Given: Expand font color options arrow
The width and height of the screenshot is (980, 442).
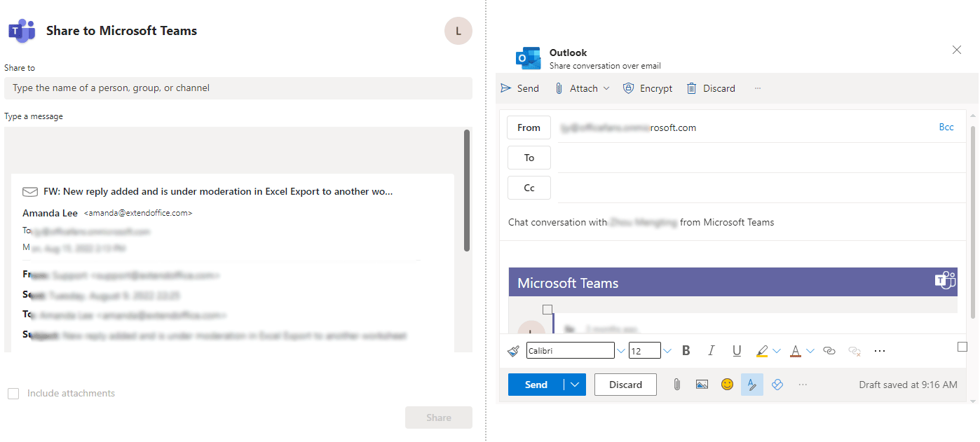Looking at the screenshot, I should pyautogui.click(x=810, y=351).
